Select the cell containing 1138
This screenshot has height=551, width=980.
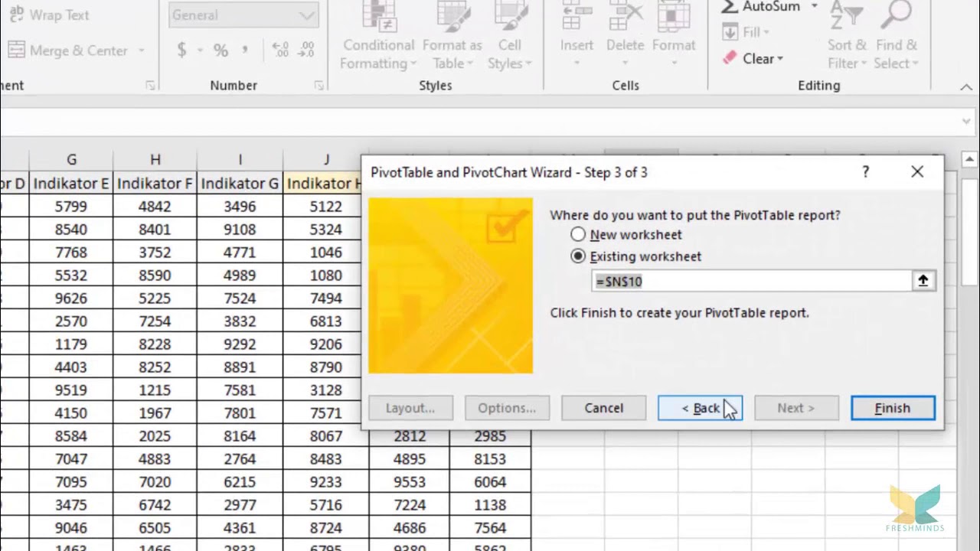coord(490,504)
